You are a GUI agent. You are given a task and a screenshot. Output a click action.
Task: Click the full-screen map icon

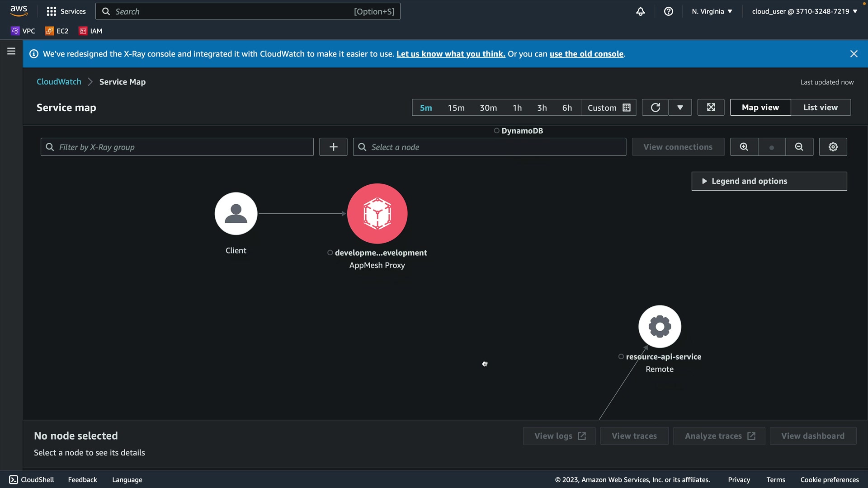[711, 108]
